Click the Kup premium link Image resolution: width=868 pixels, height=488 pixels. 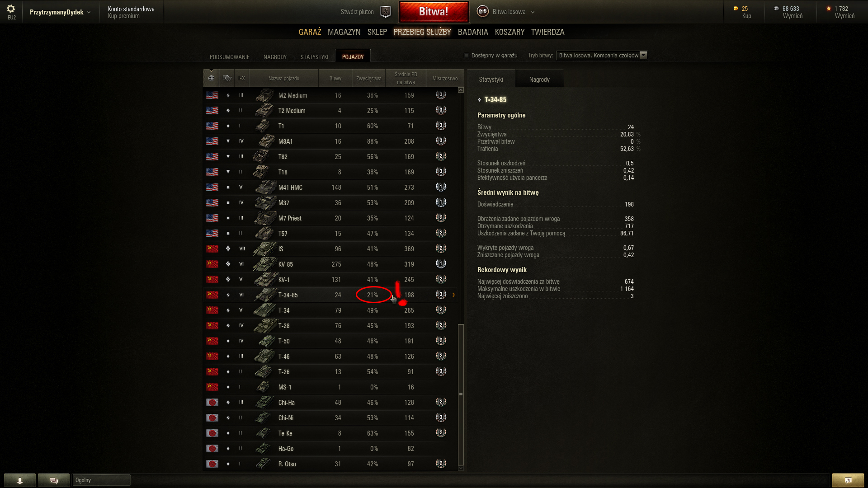coord(123,16)
